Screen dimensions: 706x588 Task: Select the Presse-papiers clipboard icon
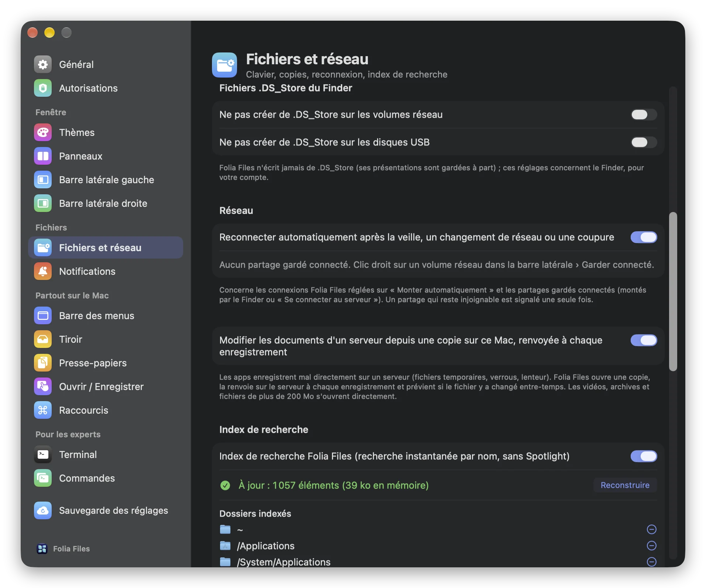[43, 363]
